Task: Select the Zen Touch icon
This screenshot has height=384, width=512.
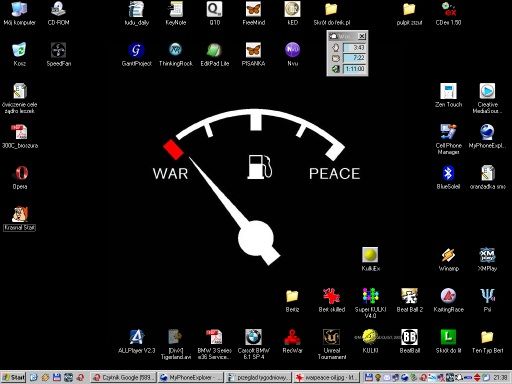Action: click(x=448, y=95)
